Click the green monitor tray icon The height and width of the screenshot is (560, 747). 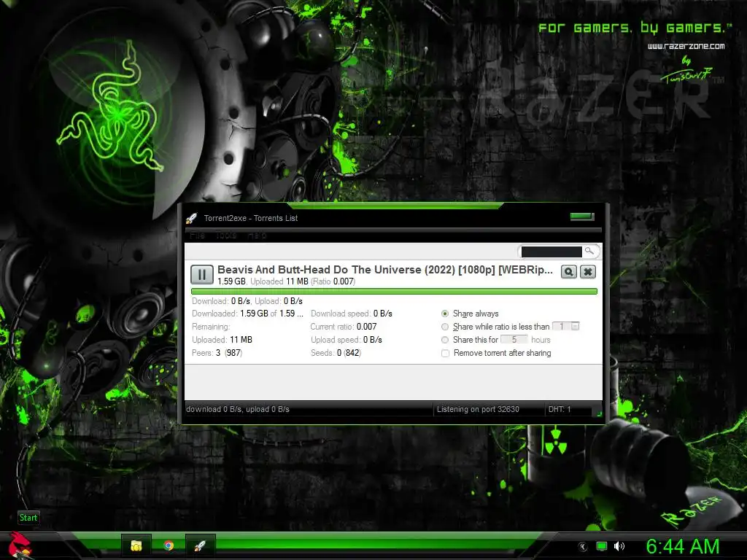[x=602, y=546]
